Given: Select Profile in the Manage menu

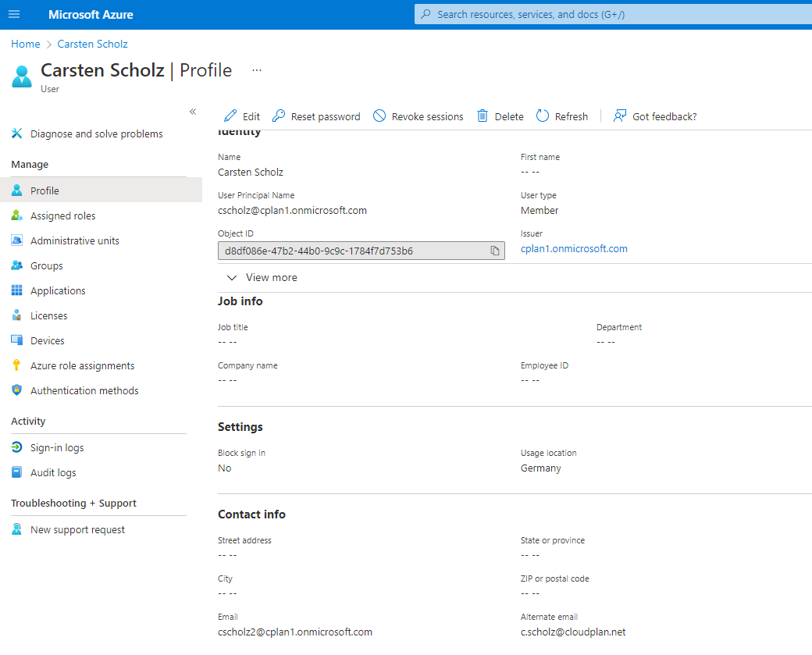Looking at the screenshot, I should tap(101, 190).
